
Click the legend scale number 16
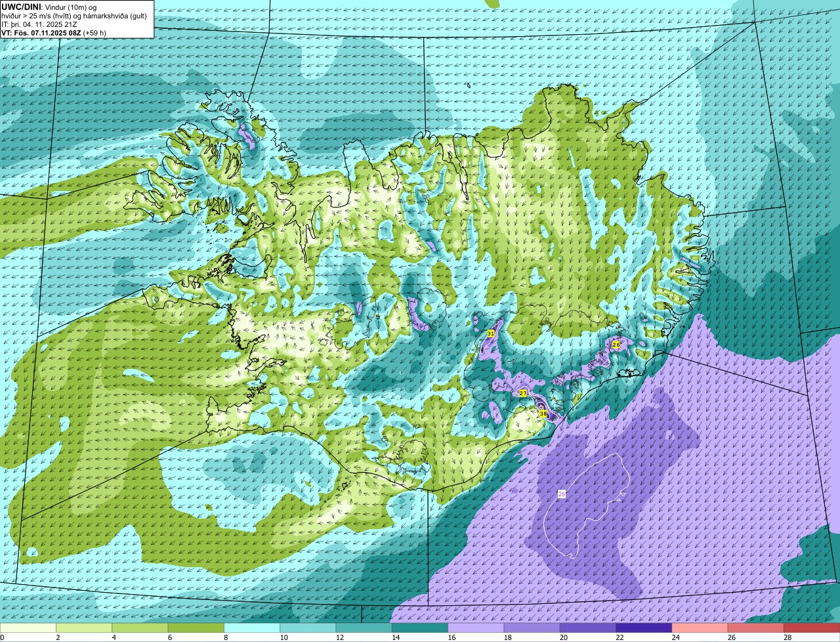pos(451,637)
